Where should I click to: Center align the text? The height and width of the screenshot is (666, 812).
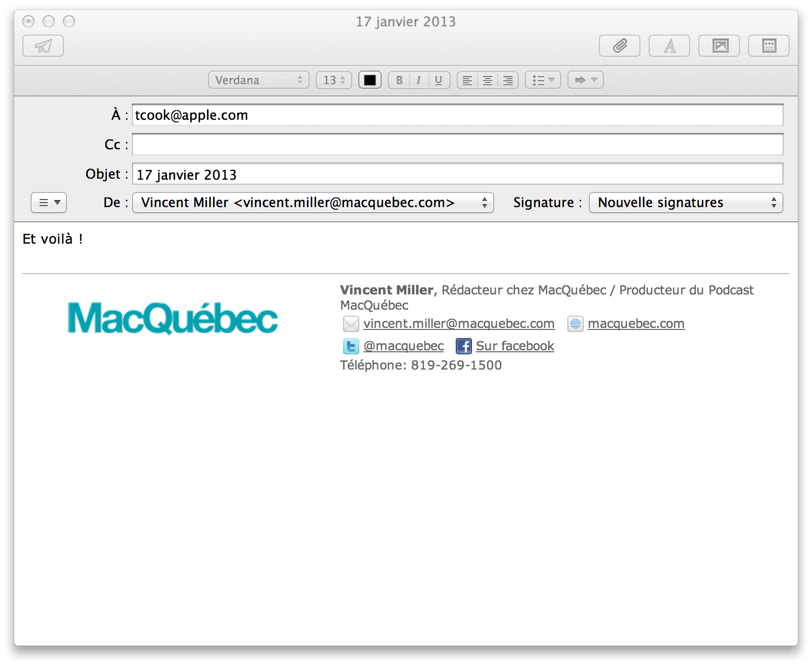pyautogui.click(x=488, y=80)
